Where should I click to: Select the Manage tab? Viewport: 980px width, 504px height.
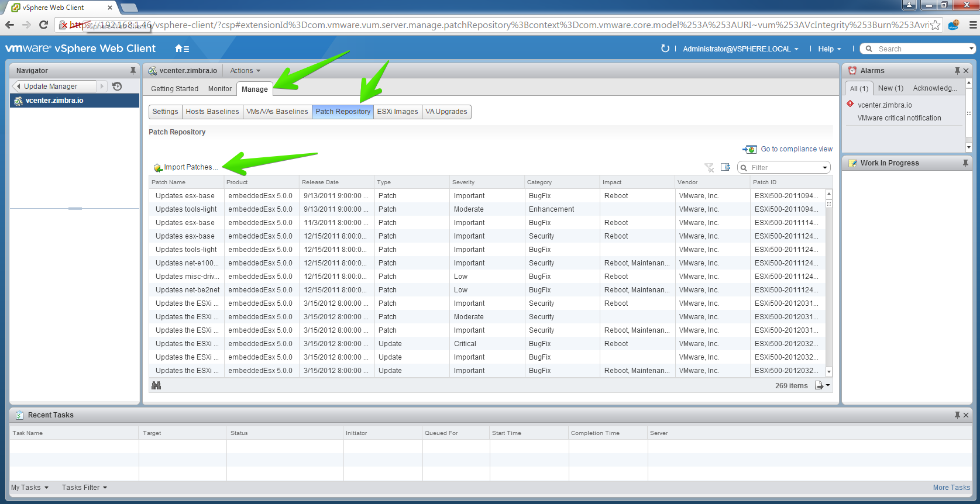pos(255,89)
